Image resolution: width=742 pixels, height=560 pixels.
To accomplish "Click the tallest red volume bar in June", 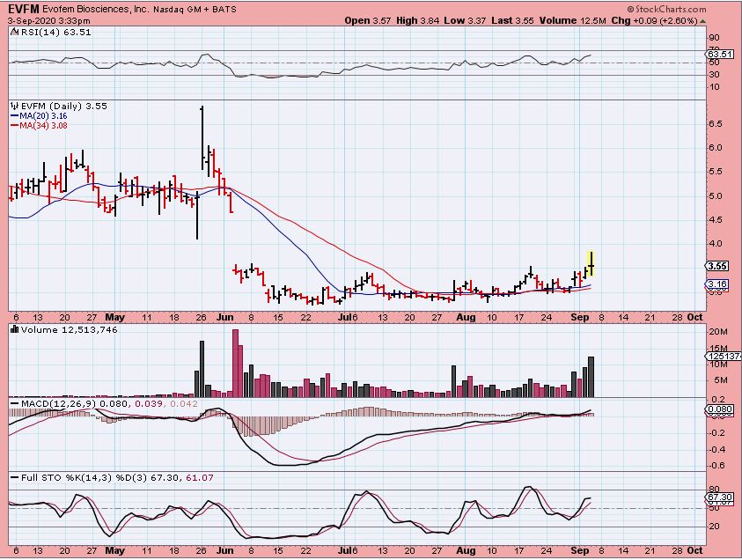I will click(235, 363).
